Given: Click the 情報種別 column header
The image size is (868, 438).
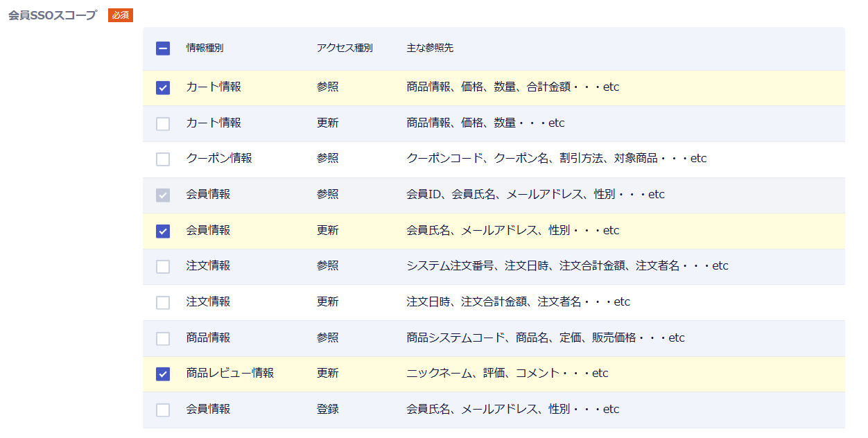Looking at the screenshot, I should (205, 48).
